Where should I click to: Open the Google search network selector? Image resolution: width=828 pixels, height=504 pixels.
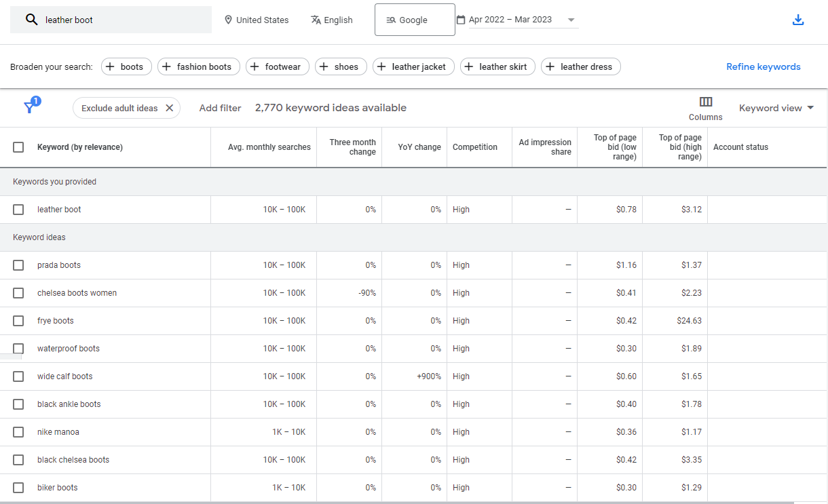click(x=415, y=20)
